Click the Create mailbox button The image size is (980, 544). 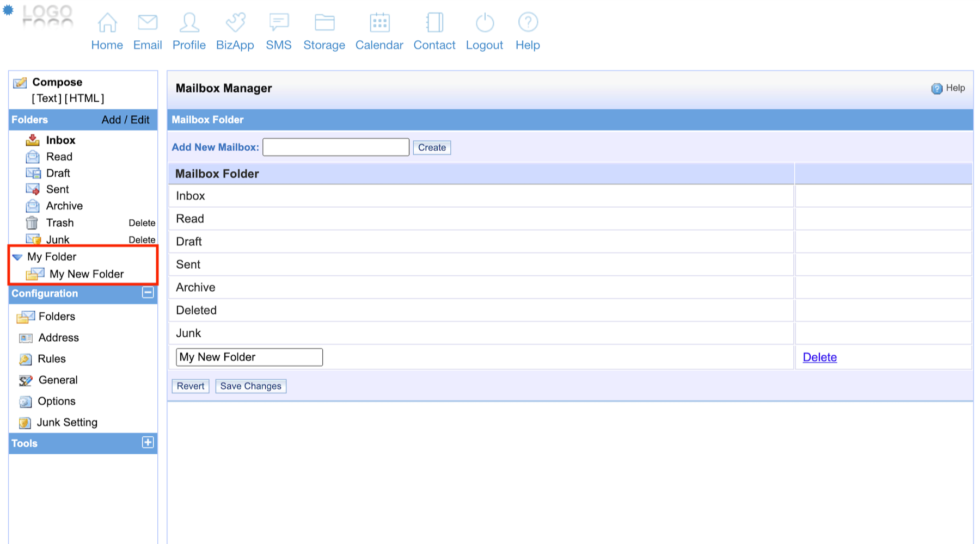[432, 147]
